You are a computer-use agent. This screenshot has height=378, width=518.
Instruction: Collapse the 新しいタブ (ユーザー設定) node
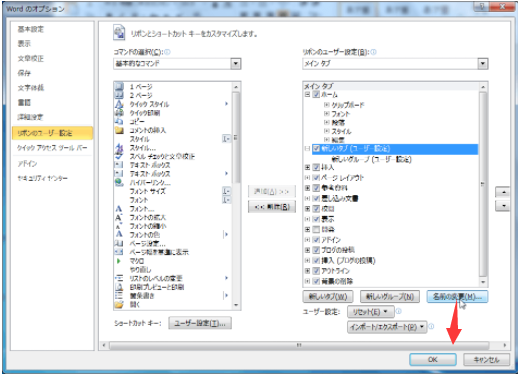(x=307, y=148)
